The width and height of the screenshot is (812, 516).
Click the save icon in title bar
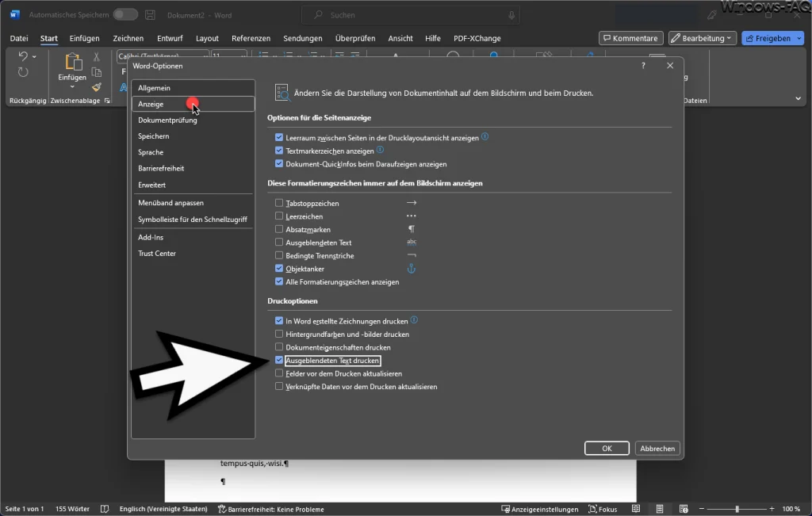click(x=150, y=15)
